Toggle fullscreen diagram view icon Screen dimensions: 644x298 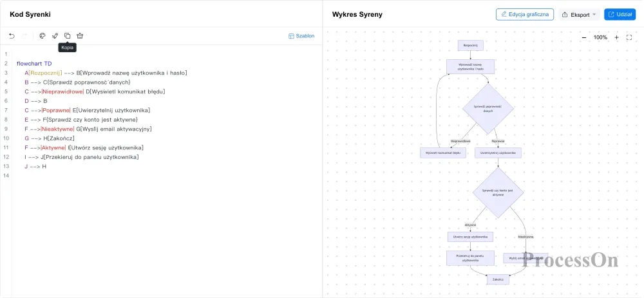[x=629, y=37]
